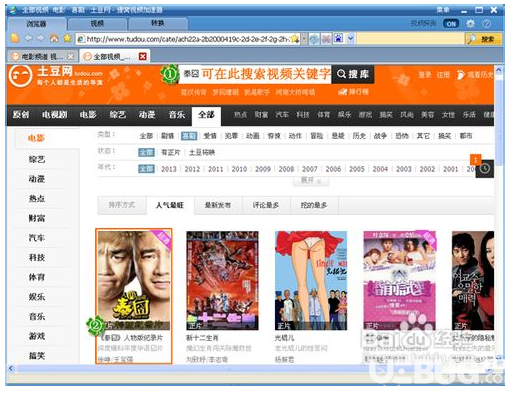Sort by 人气最旺 tab
Screen dimensions: 518x393
coord(170,205)
